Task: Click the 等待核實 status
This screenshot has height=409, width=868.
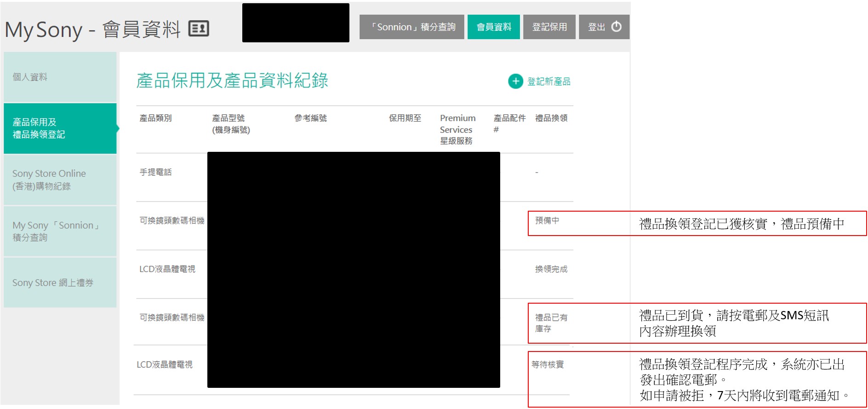Action: pyautogui.click(x=547, y=364)
